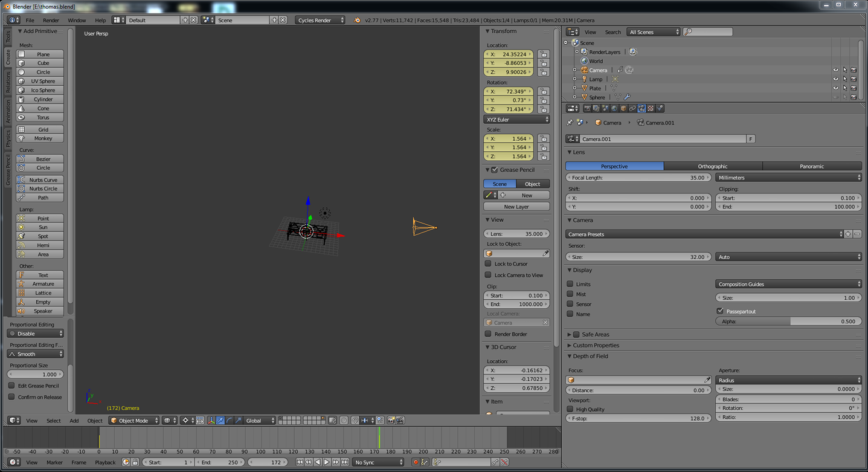Enable the Limits display checkbox

tap(570, 284)
